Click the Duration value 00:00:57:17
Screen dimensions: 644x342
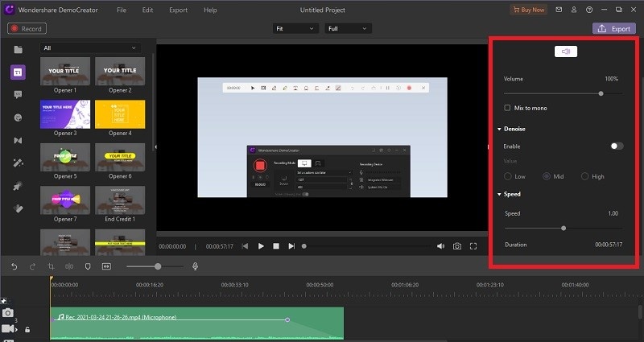[x=609, y=245]
